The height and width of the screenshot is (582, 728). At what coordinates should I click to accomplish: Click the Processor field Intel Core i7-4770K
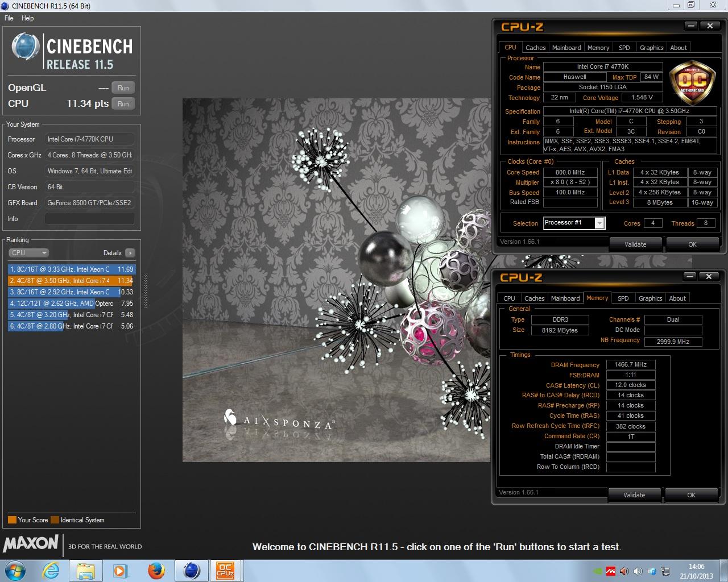[x=90, y=139]
